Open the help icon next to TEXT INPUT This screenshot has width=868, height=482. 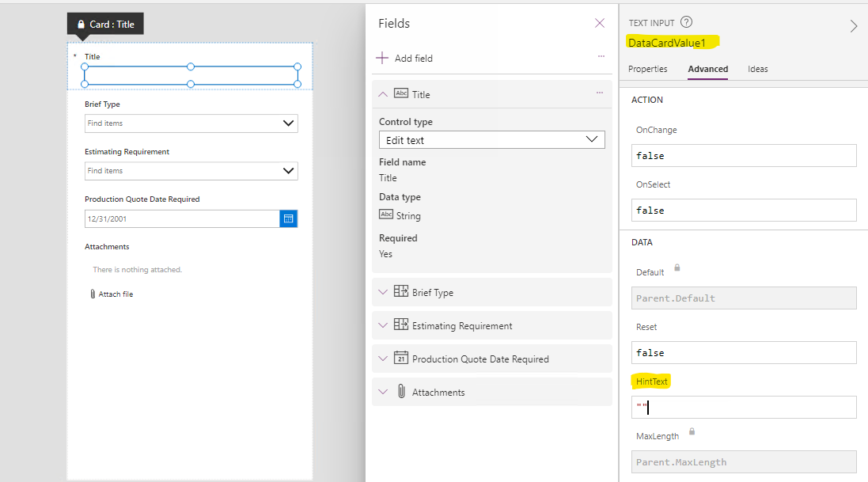coord(685,21)
